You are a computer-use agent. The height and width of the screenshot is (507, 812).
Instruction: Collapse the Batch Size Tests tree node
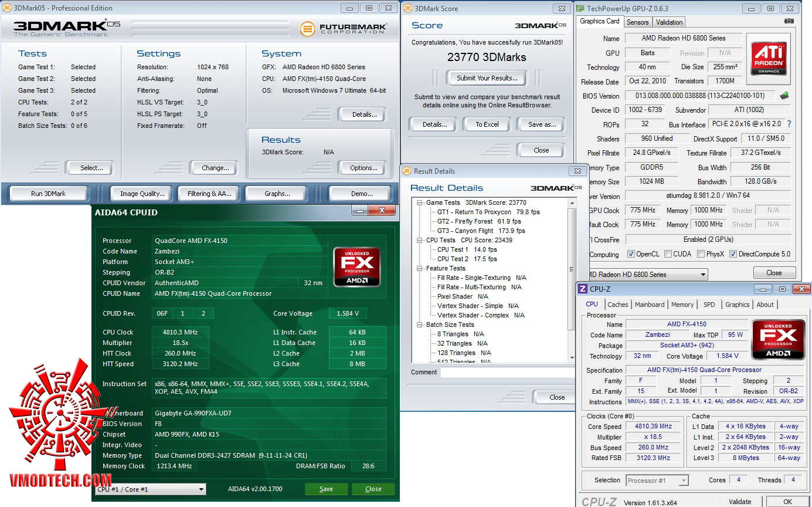click(420, 325)
